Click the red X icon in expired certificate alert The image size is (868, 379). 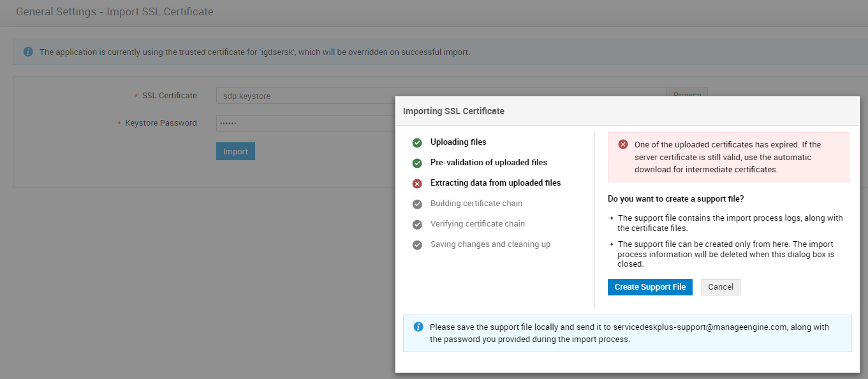coord(623,145)
